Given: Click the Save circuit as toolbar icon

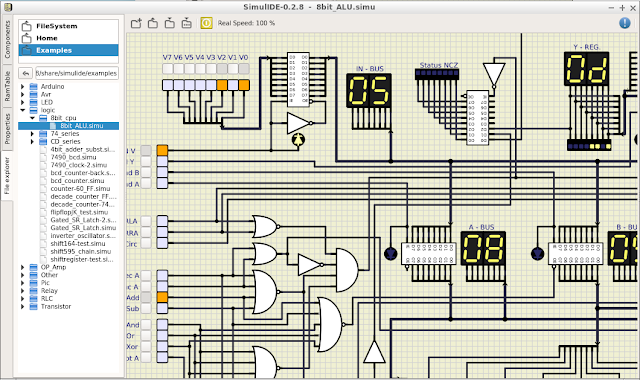Looking at the screenshot, I should pos(187,23).
